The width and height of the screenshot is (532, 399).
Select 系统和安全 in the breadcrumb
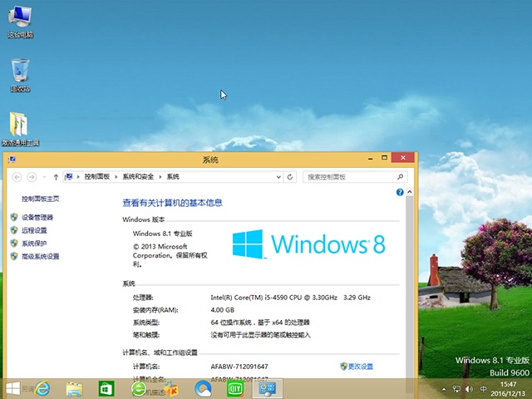coord(138,177)
